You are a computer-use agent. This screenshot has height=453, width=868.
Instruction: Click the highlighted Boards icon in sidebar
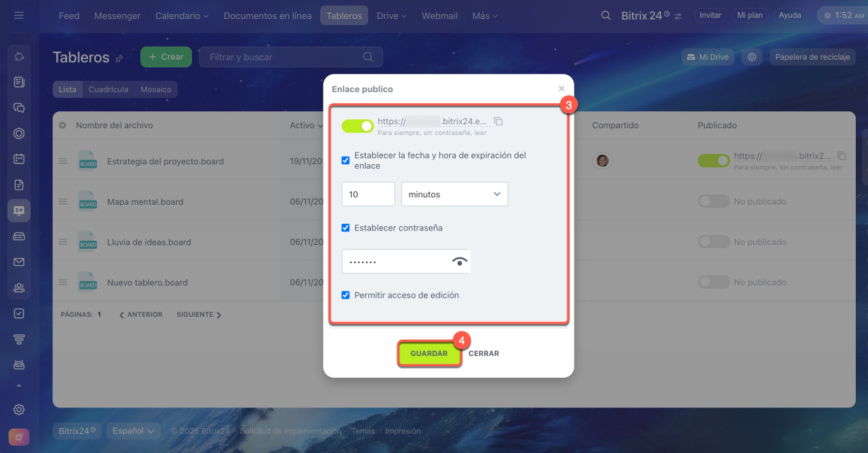[x=19, y=211]
